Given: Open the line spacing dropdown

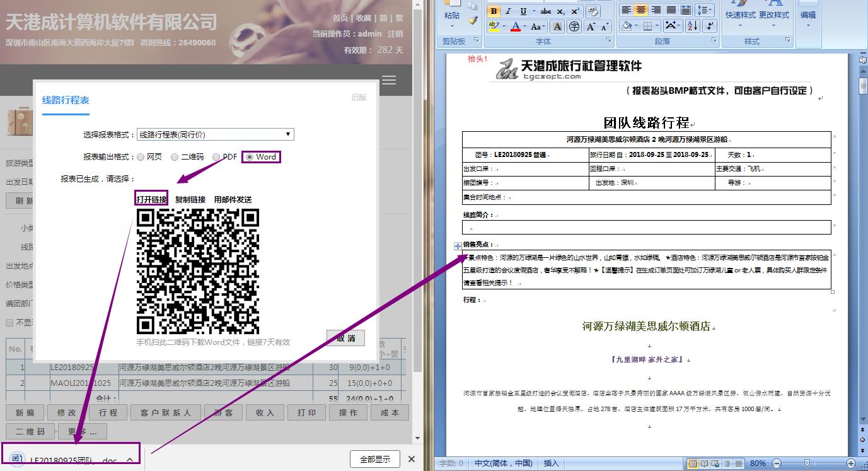Looking at the screenshot, I should [706, 10].
